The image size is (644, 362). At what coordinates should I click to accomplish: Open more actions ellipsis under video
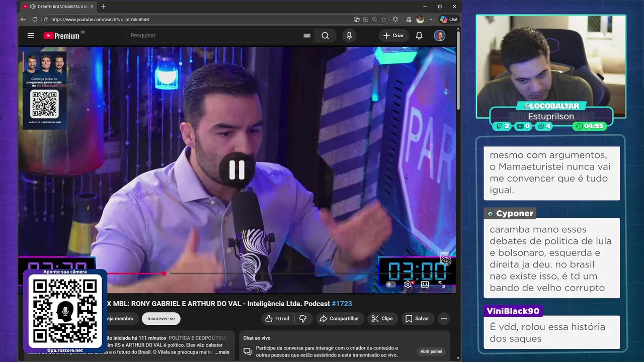(x=444, y=319)
